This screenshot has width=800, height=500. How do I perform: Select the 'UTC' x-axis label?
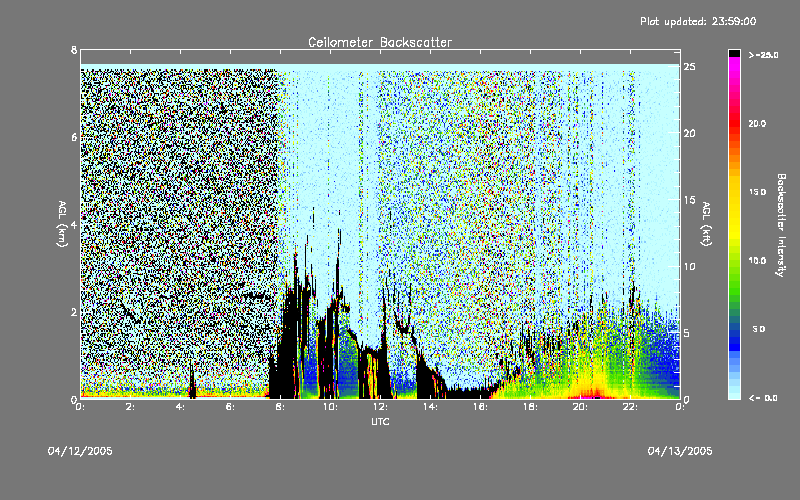pyautogui.click(x=380, y=421)
